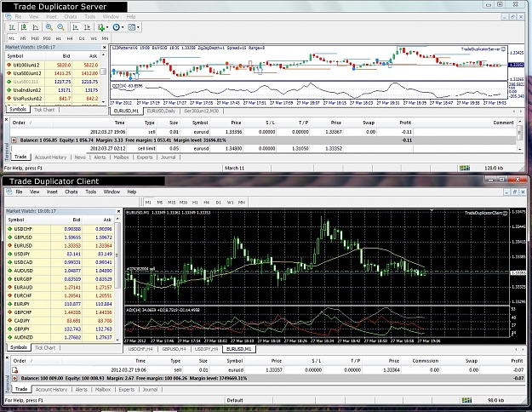The width and height of the screenshot is (532, 412).
Task: Click the Periods clock icon in Server toolbar
Action: tap(116, 27)
